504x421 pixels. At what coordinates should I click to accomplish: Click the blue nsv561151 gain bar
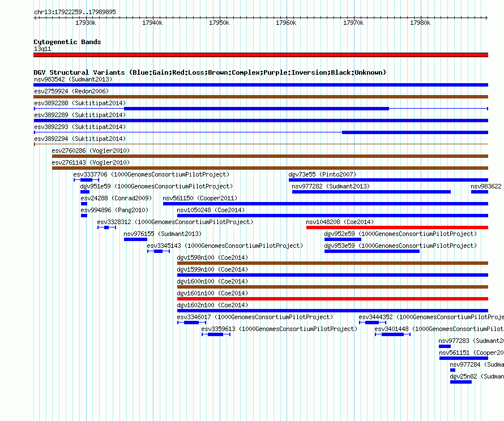click(464, 358)
